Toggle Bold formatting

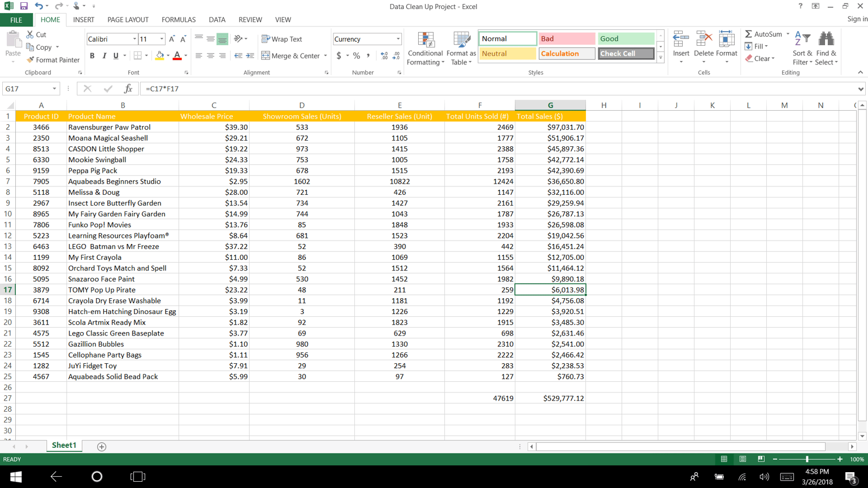pyautogui.click(x=92, y=56)
